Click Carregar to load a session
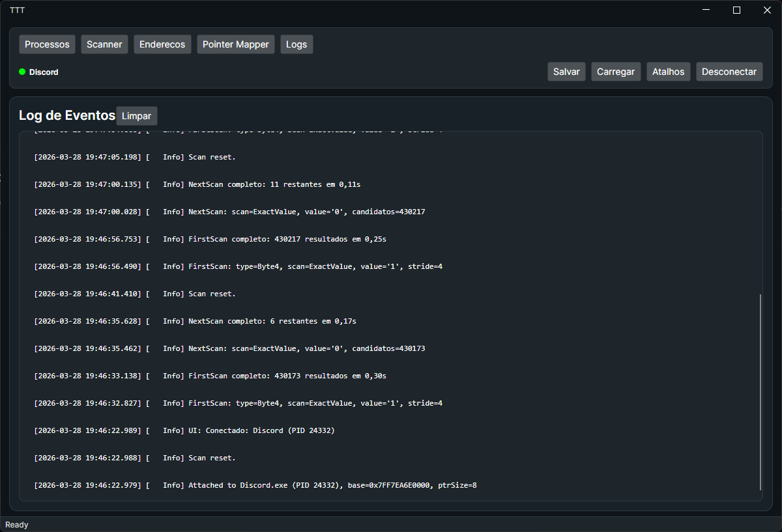 click(615, 72)
